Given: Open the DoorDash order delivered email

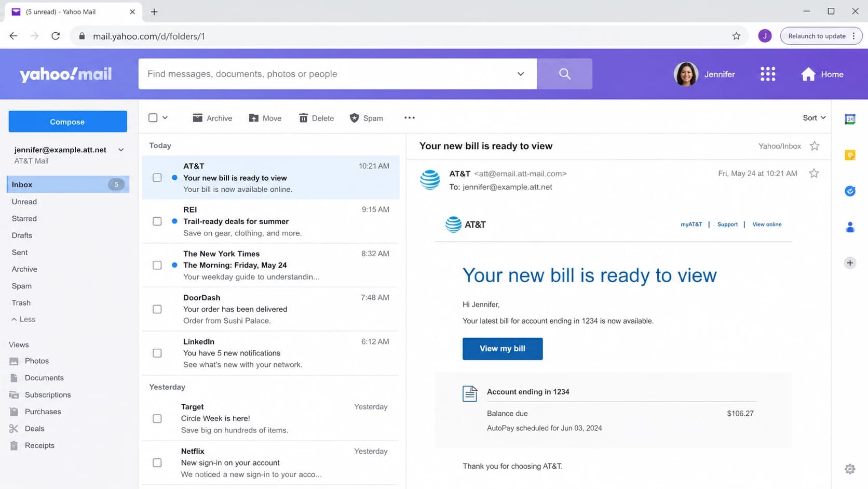Looking at the screenshot, I should [x=270, y=309].
